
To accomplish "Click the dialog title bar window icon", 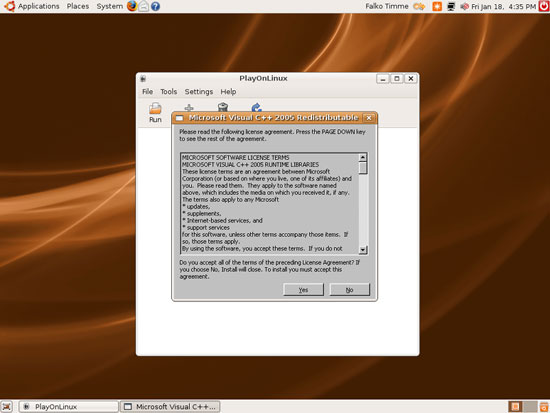I will pyautogui.click(x=179, y=118).
